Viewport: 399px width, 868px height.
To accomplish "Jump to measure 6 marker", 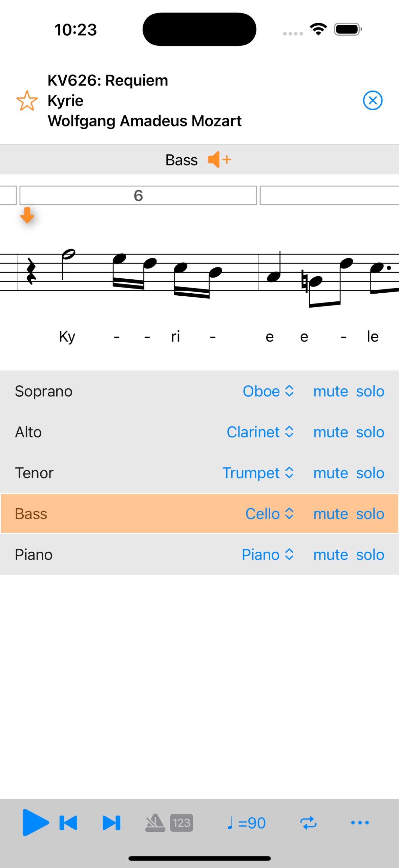I will pyautogui.click(x=138, y=196).
